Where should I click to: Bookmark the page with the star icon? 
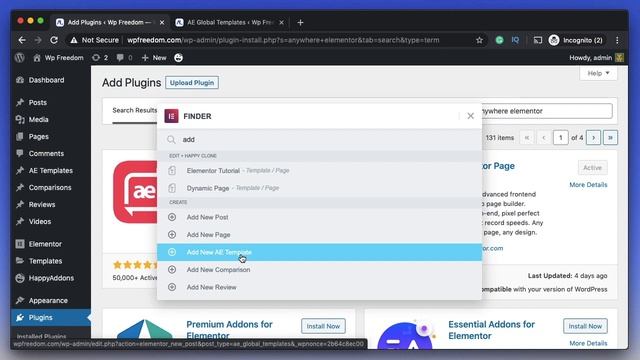click(x=479, y=40)
